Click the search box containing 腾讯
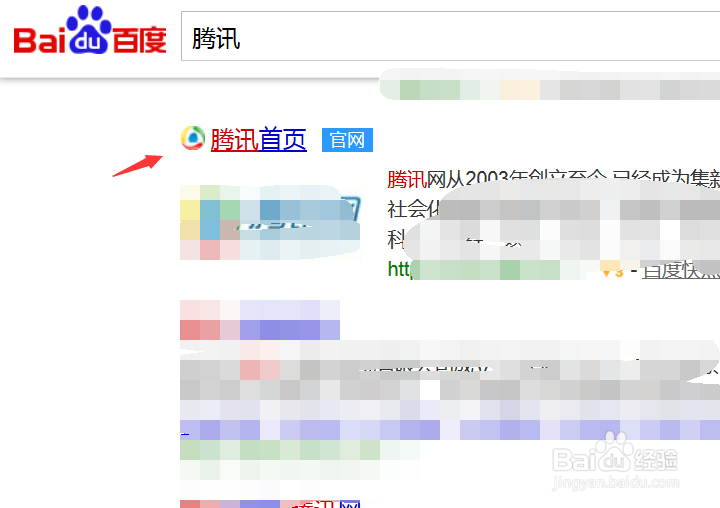 click(x=450, y=36)
